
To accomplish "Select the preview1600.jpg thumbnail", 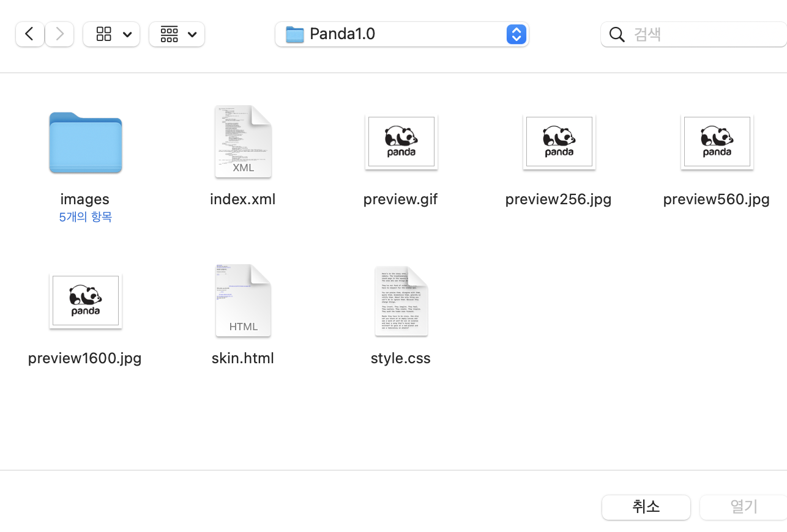I will 85,301.
